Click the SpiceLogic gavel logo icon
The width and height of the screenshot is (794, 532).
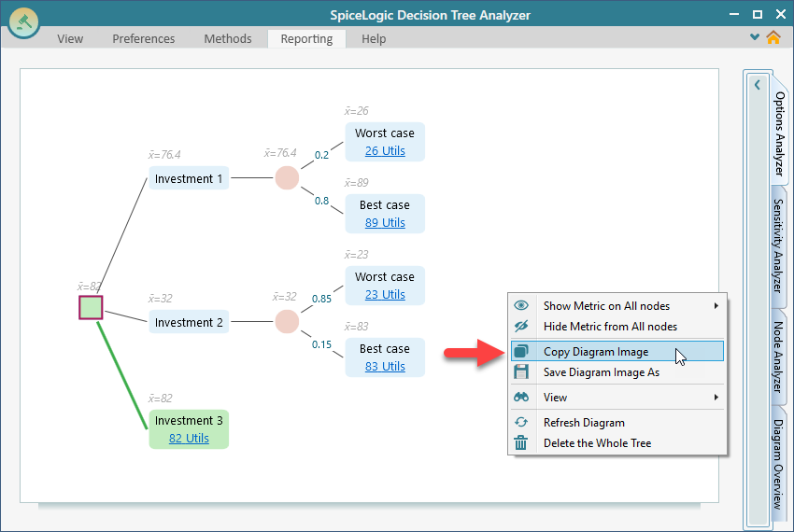point(23,21)
